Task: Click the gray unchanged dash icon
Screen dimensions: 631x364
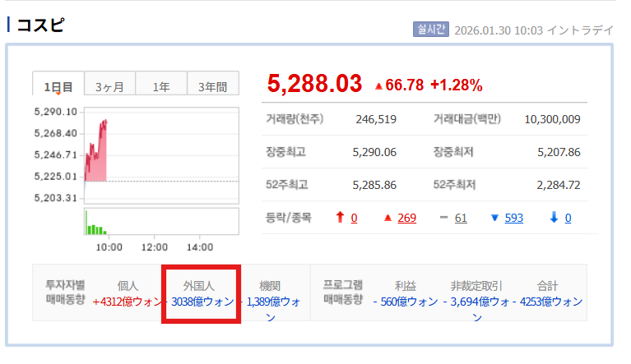Action: (x=443, y=218)
